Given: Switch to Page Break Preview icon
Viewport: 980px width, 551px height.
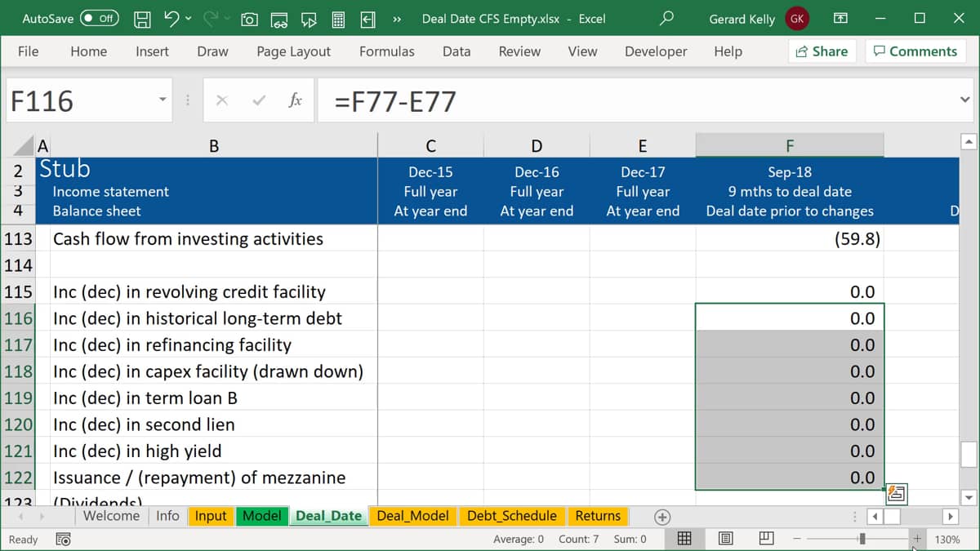Looking at the screenshot, I should (765, 539).
